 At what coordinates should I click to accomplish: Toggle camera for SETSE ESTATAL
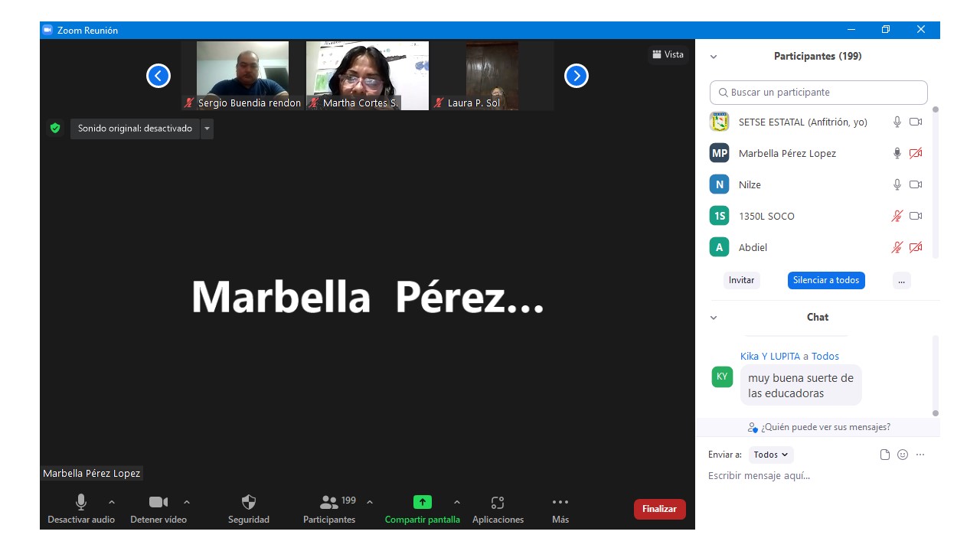(916, 122)
